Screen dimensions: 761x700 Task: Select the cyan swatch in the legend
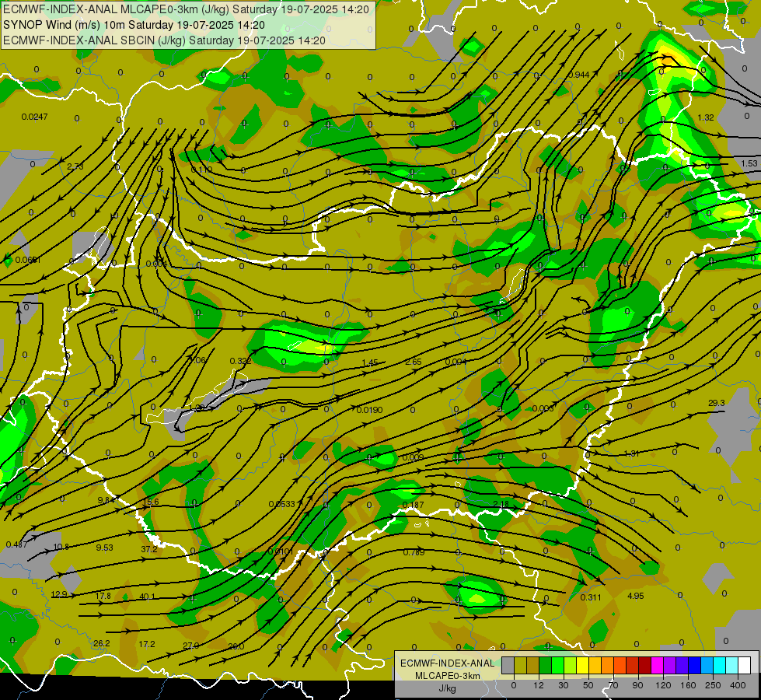[x=719, y=666]
